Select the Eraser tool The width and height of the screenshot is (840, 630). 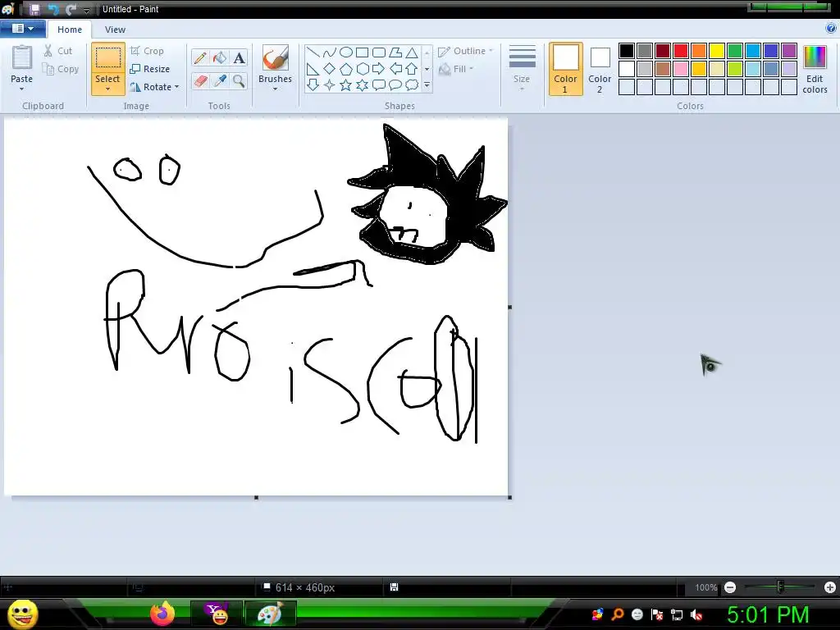[200, 81]
